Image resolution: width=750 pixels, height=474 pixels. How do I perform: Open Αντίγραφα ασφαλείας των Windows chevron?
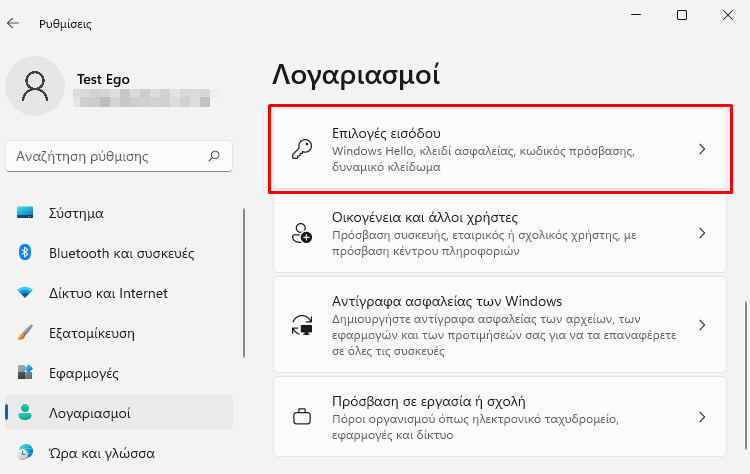point(702,325)
